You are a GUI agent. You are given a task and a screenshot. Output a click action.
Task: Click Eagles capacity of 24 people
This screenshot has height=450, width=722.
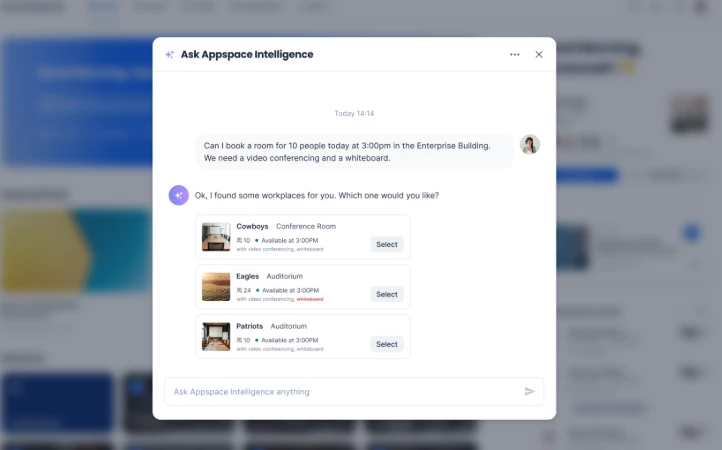(244, 290)
